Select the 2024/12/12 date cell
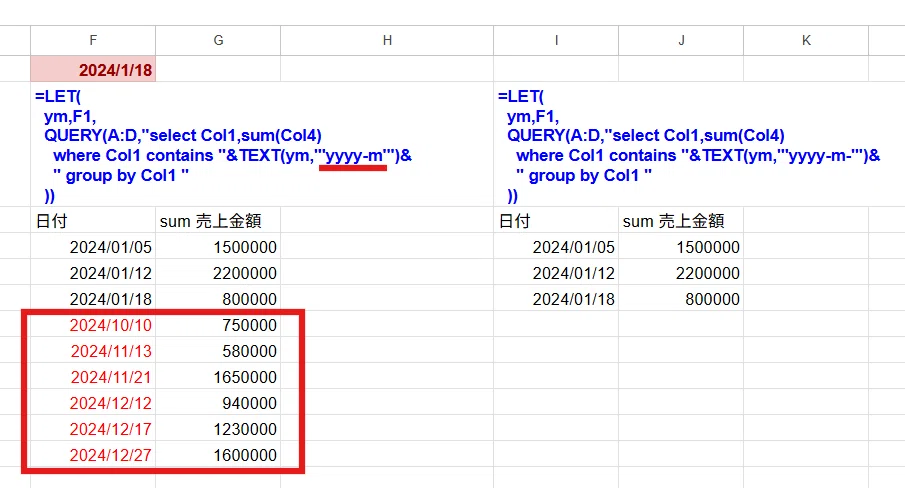905x488 pixels. 93,403
